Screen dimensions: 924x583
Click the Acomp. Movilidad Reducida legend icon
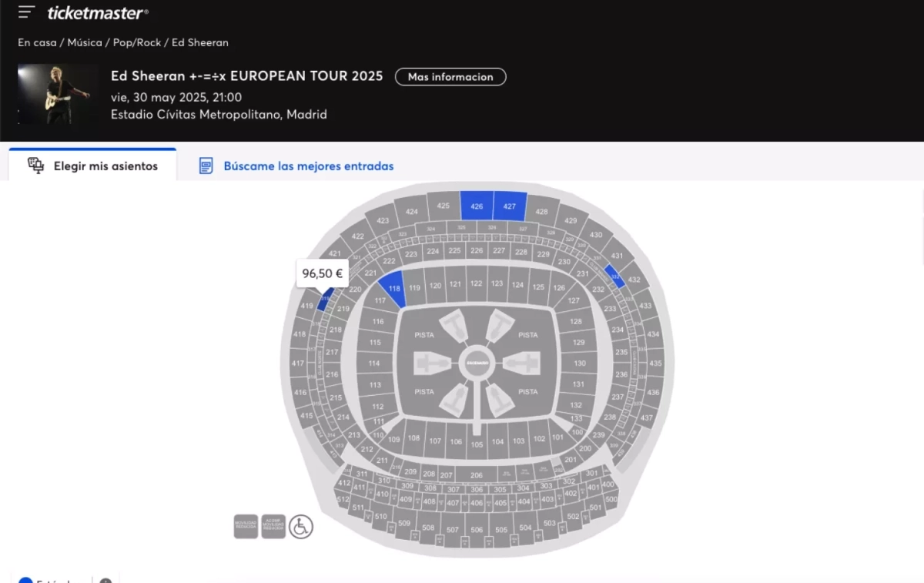coord(273,527)
